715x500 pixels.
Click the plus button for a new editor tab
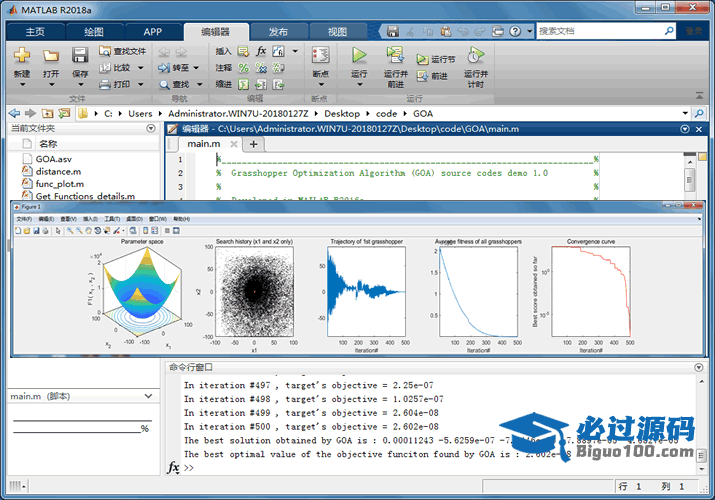[x=254, y=144]
